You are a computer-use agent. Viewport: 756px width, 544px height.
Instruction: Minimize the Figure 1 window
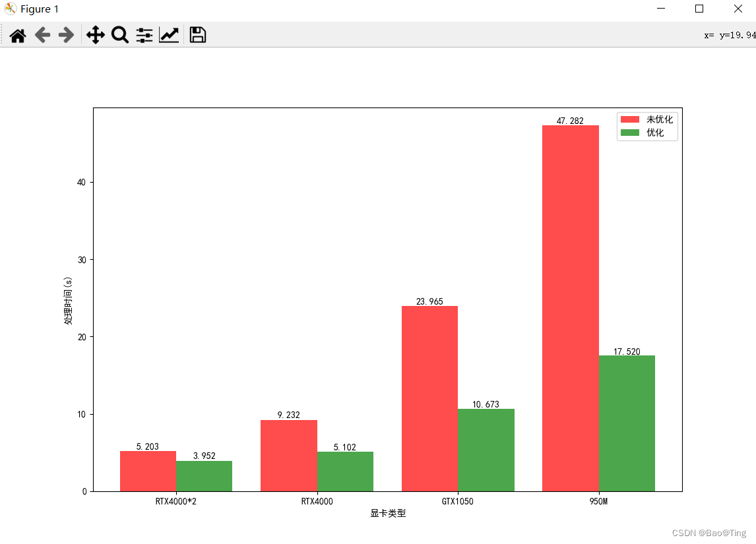(661, 9)
